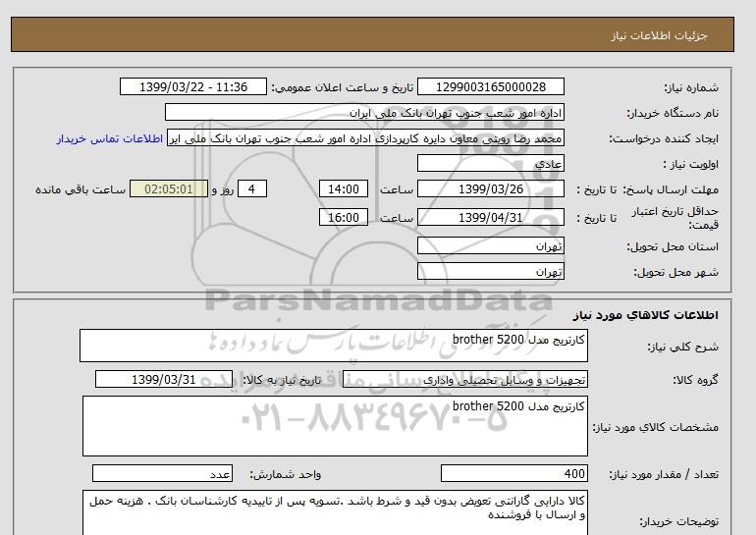Click the label شماره نیاز
The image size is (756, 535).
pyautogui.click(x=691, y=87)
